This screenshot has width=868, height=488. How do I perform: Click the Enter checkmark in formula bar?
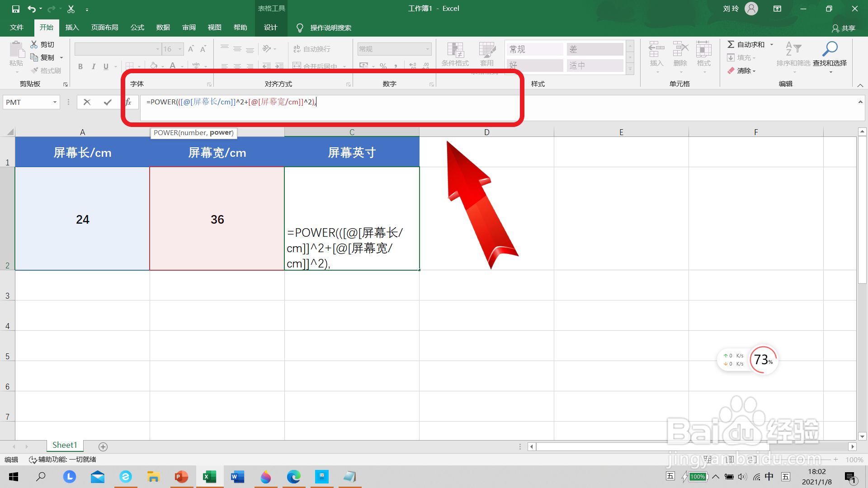pos(108,102)
